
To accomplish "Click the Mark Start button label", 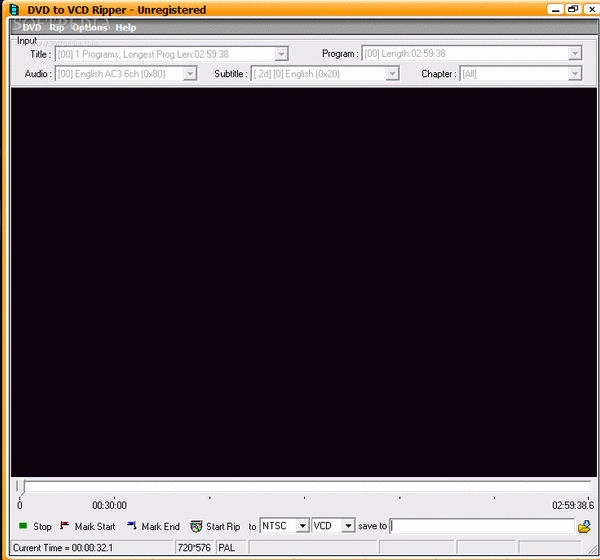I will 95,527.
